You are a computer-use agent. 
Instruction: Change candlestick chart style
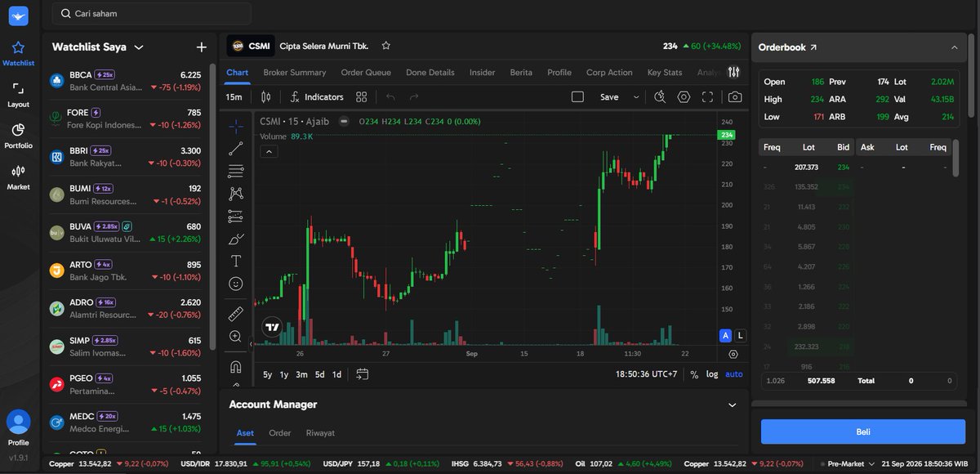tap(265, 96)
